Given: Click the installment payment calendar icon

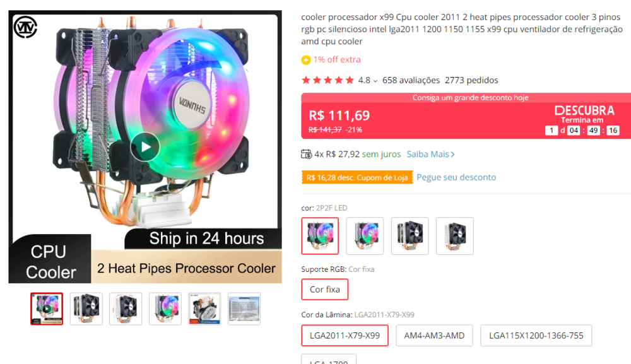Looking at the screenshot, I should point(307,154).
